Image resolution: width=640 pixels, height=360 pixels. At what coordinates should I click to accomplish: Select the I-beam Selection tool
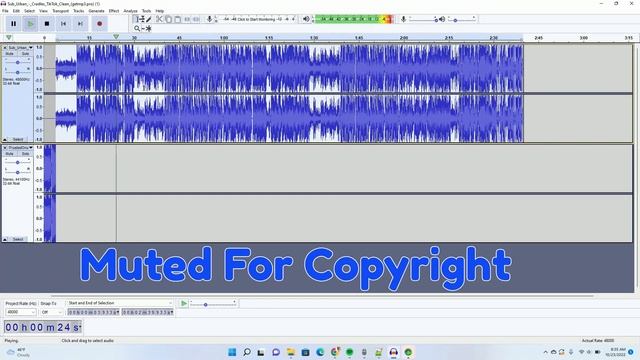(137, 19)
